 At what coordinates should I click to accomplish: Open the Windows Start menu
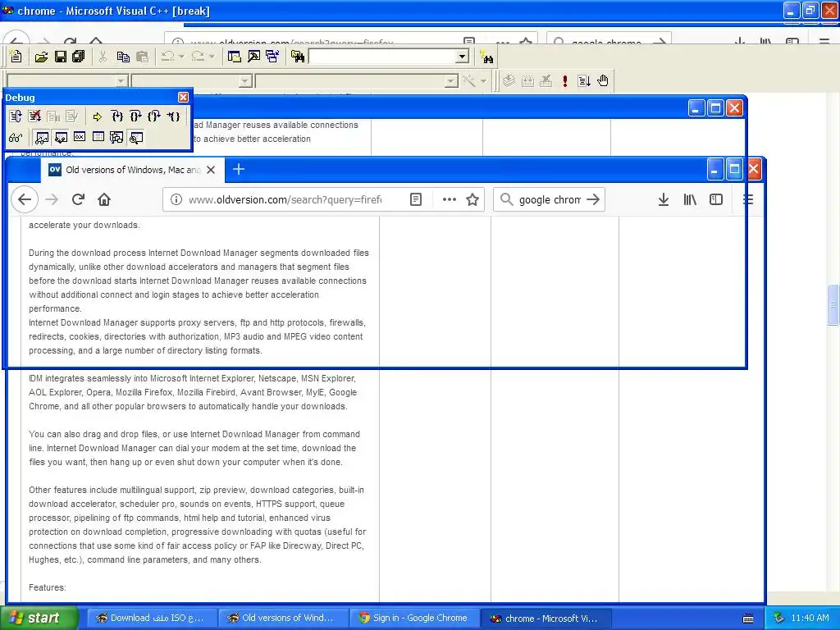pyautogui.click(x=39, y=618)
